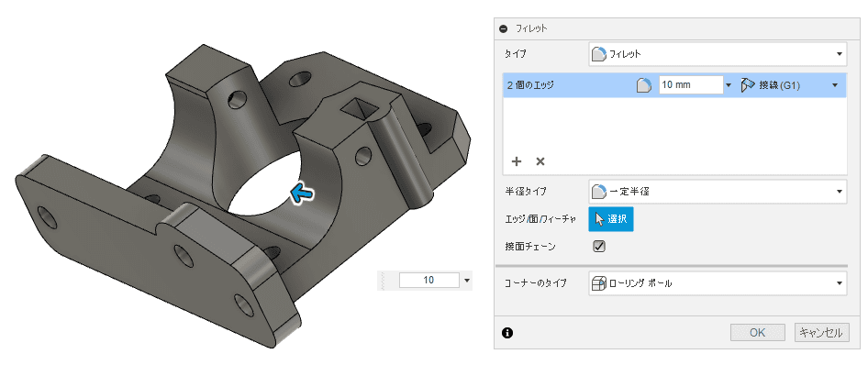Collapse the フィレット dialog with minus icon
Screen dimensions: 868x365
[503, 28]
